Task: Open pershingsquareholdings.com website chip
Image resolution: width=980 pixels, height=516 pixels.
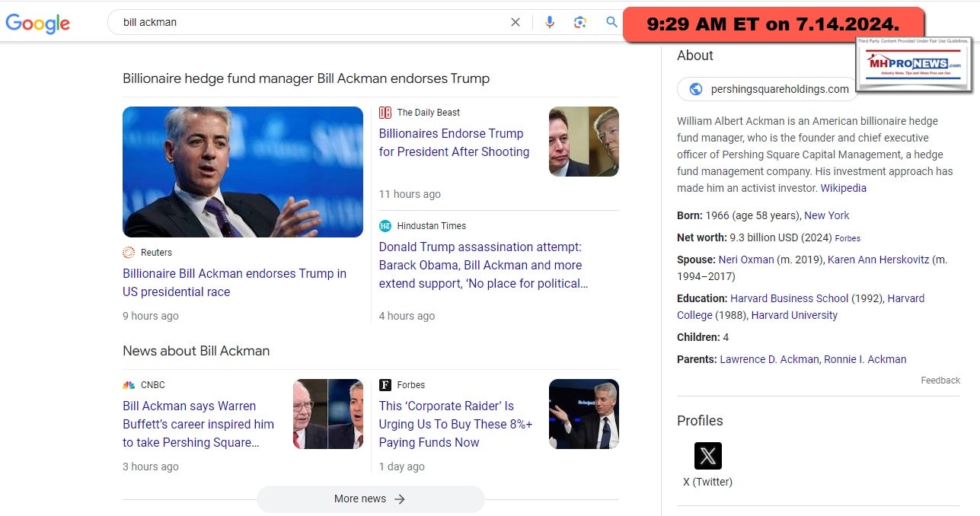Action: click(768, 89)
